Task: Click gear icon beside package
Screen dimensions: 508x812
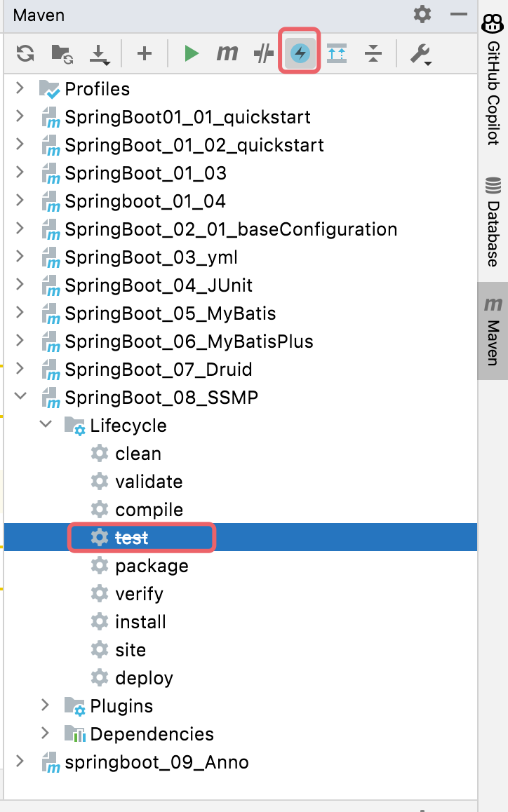Action: pos(100,565)
